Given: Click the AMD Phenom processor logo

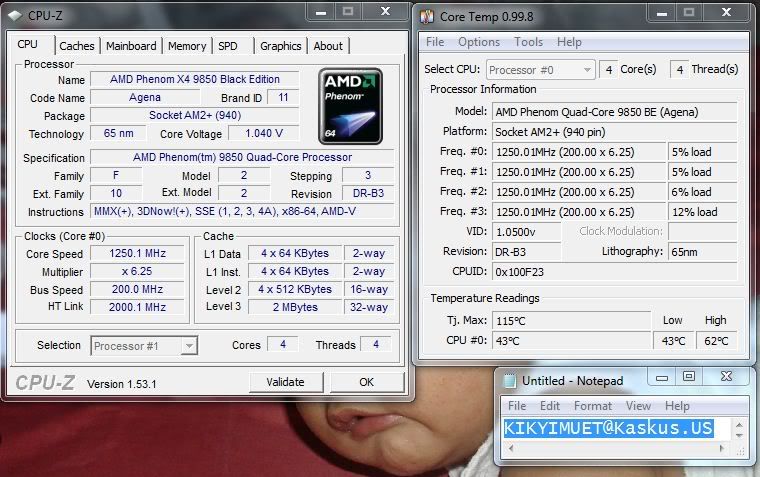Looking at the screenshot, I should point(350,106).
